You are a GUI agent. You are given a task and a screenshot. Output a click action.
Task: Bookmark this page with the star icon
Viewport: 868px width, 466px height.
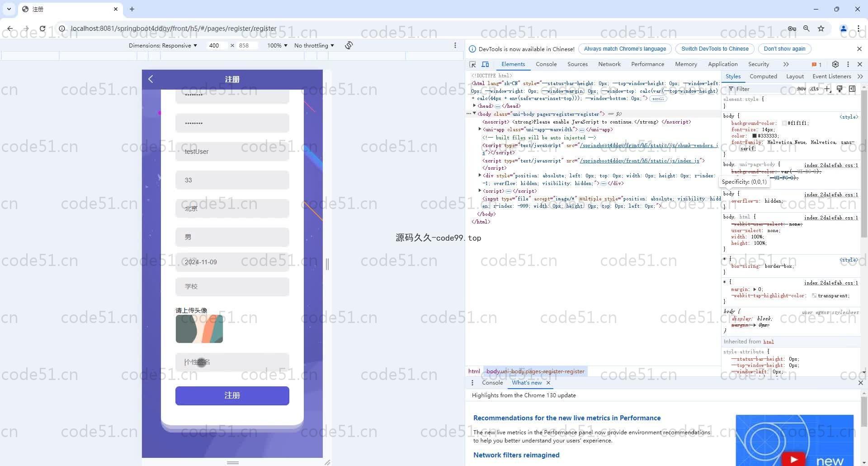pos(821,29)
